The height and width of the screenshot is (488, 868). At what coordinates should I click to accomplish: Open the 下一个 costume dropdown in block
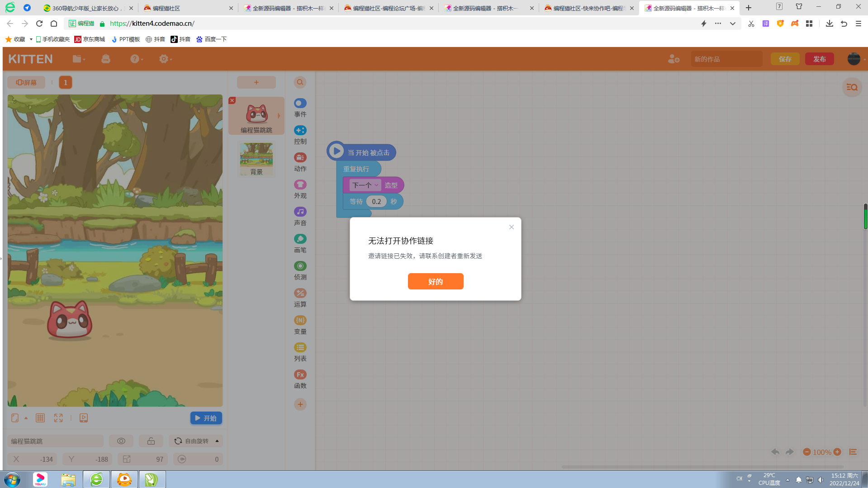[365, 185]
